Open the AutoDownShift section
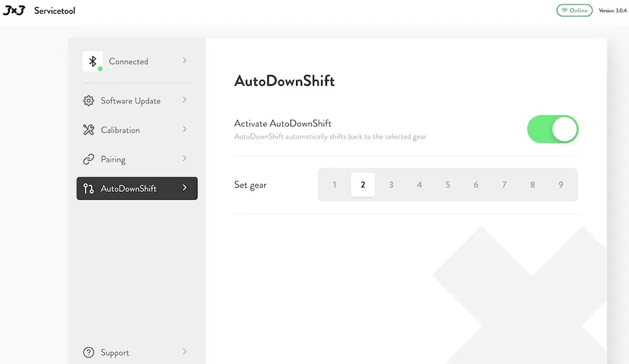This screenshot has width=629, height=364. [137, 189]
